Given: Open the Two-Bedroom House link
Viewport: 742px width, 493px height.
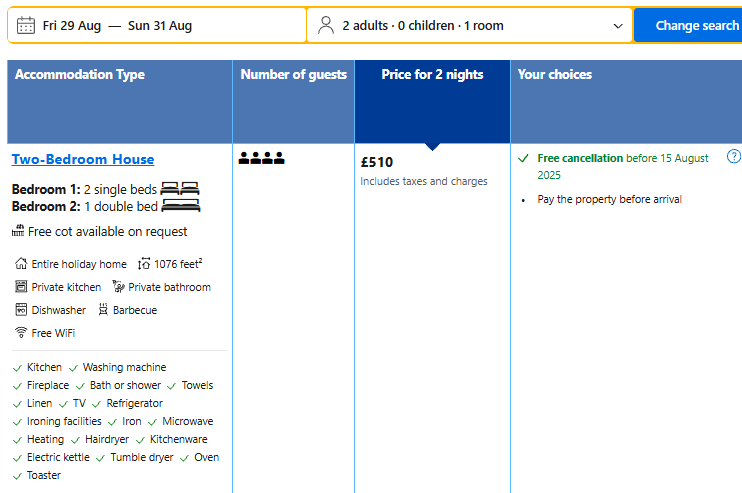Looking at the screenshot, I should pos(83,159).
